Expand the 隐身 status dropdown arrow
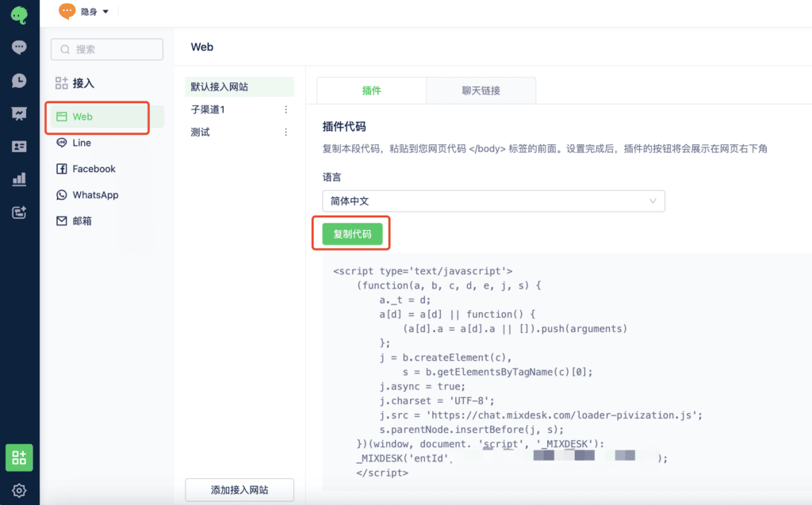The width and height of the screenshot is (812, 505). tap(105, 11)
